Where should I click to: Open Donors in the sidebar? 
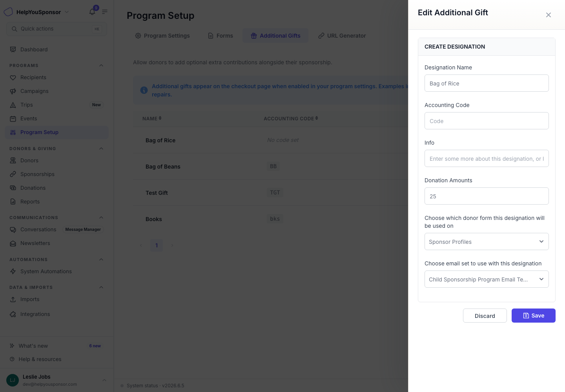click(57, 160)
